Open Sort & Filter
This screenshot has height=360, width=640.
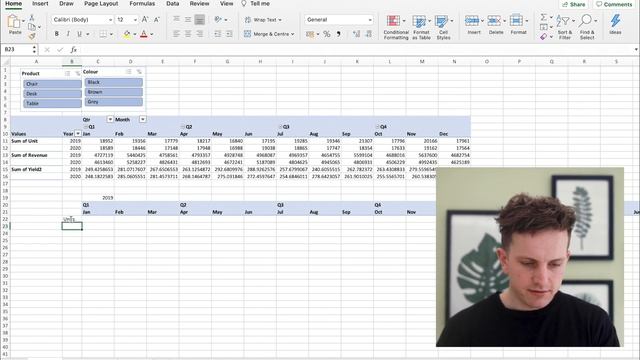(564, 27)
